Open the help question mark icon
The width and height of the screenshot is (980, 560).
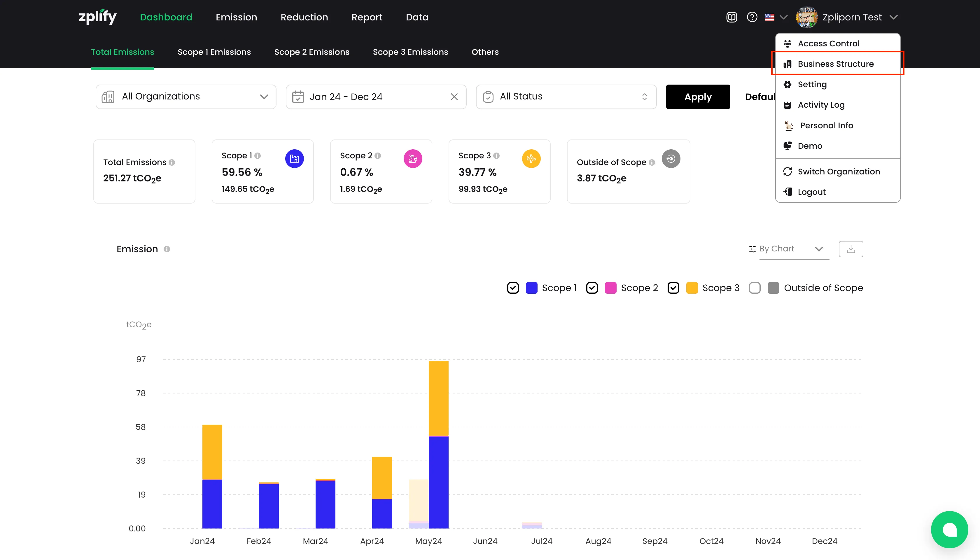(x=752, y=17)
